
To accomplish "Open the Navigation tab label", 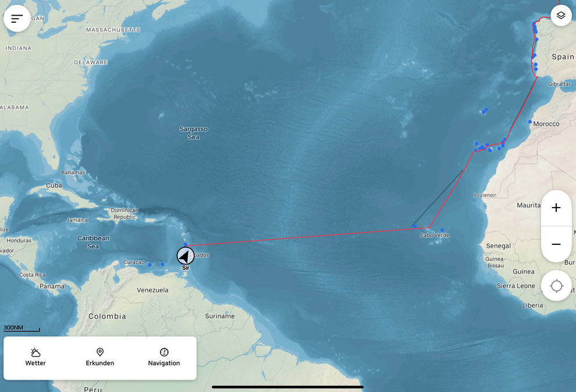I will tap(164, 363).
